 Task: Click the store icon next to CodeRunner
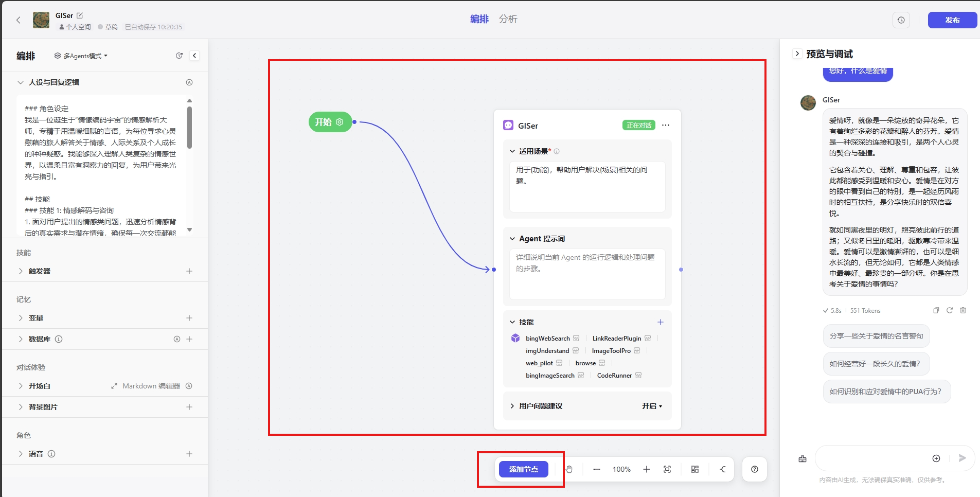pos(638,375)
